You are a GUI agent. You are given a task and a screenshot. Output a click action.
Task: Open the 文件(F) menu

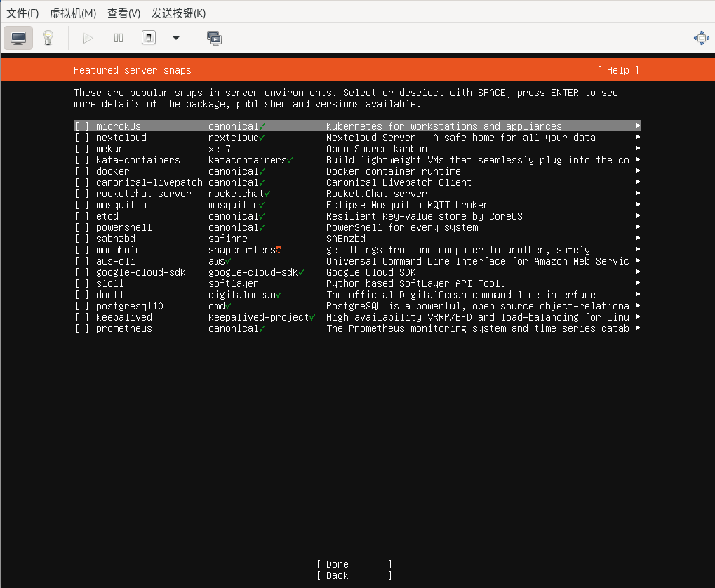pyautogui.click(x=22, y=13)
